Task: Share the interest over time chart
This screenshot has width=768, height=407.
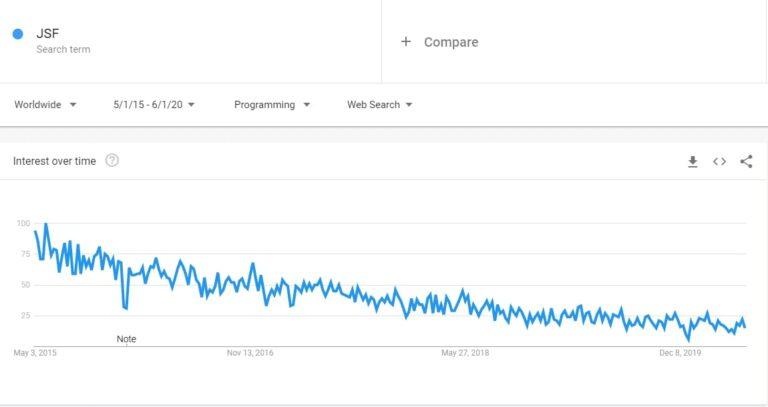Action: click(746, 162)
